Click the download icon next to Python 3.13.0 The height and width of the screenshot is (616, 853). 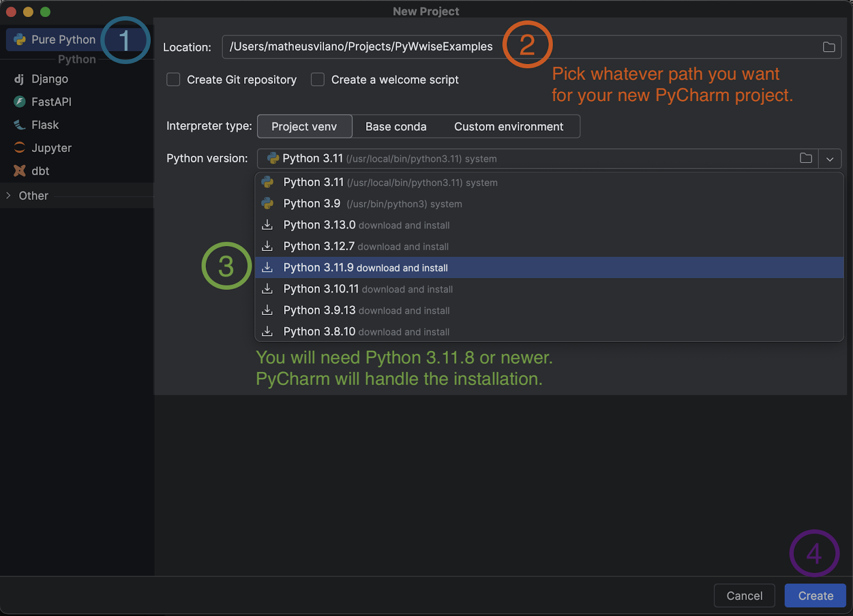pyautogui.click(x=267, y=225)
